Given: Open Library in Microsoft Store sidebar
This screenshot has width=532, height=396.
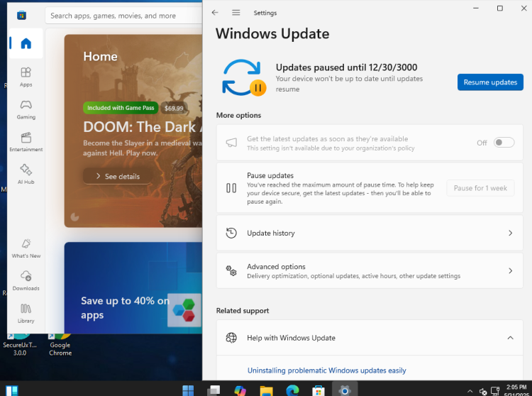Looking at the screenshot, I should coord(26,314).
